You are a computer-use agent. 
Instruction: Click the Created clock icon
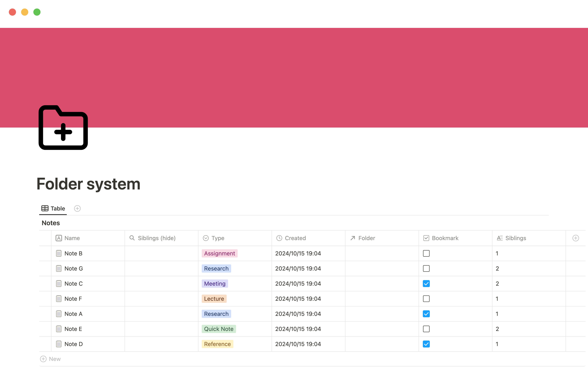279,238
